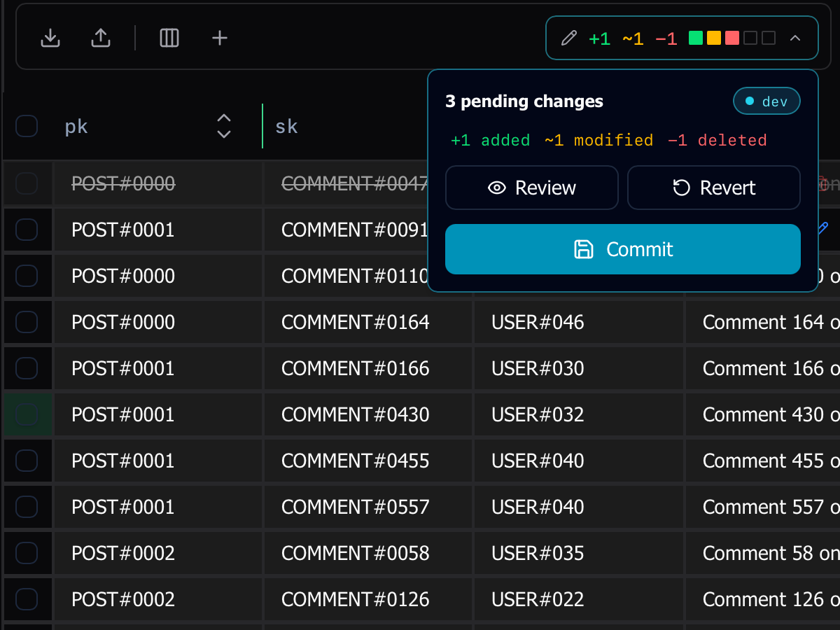This screenshot has height=630, width=840.
Task: Collapse the pending-changes panel with the chevron
Action: click(794, 38)
